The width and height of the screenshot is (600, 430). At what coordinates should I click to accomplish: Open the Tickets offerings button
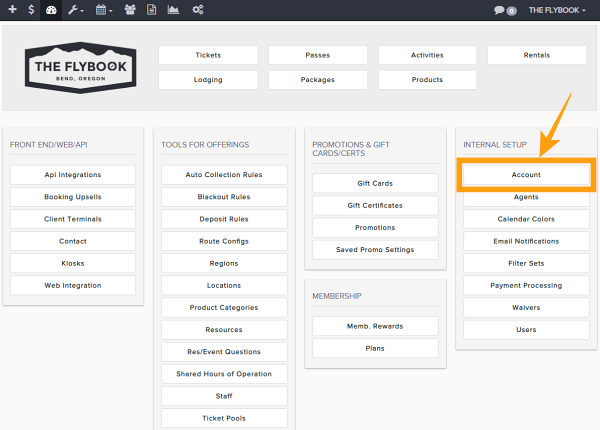[208, 55]
